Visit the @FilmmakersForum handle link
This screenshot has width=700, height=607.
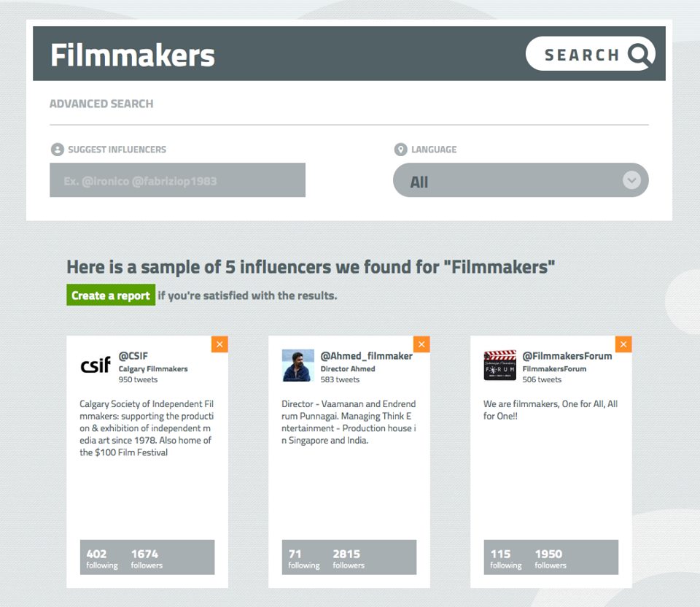(567, 356)
